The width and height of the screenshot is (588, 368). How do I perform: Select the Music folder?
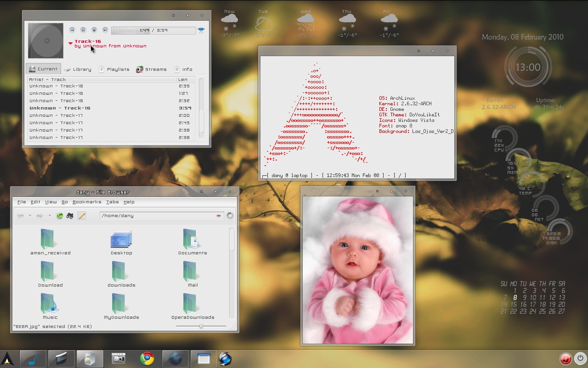(x=51, y=306)
